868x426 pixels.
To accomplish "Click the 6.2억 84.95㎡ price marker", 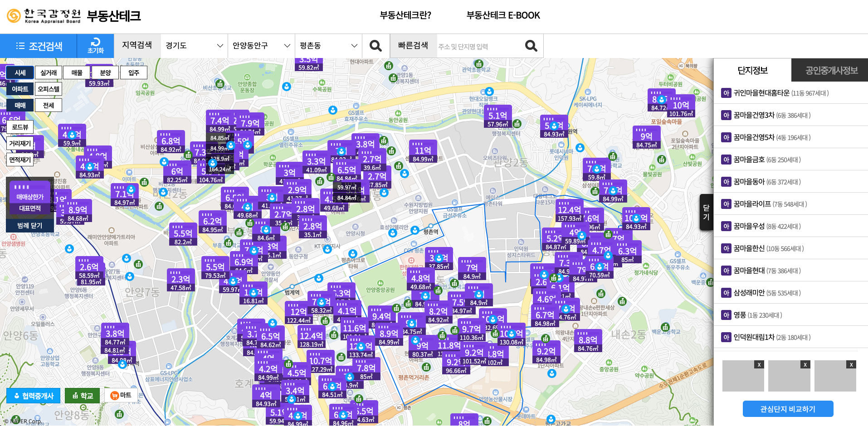I will tap(213, 223).
